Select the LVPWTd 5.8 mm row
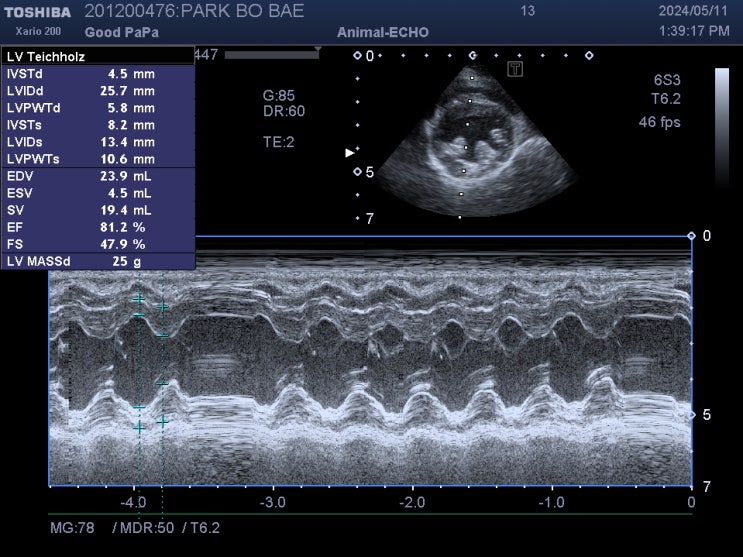 click(x=98, y=108)
